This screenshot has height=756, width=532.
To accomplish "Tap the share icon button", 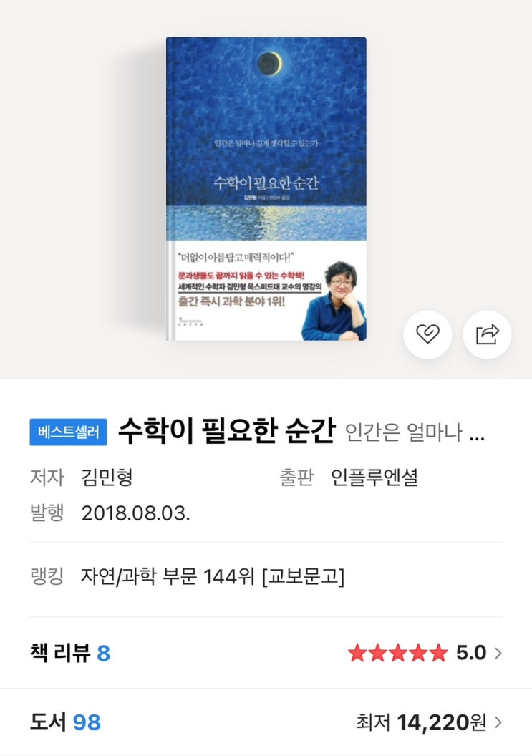I will coord(487,334).
